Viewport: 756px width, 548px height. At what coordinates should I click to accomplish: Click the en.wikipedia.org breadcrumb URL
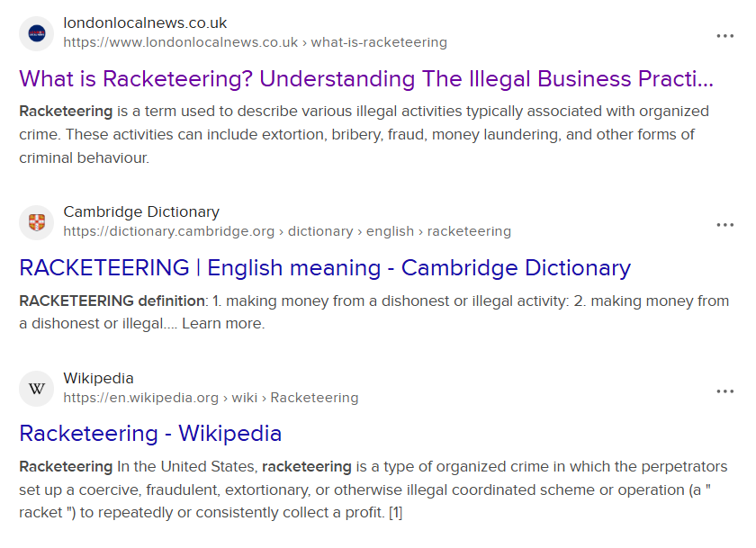click(x=211, y=398)
